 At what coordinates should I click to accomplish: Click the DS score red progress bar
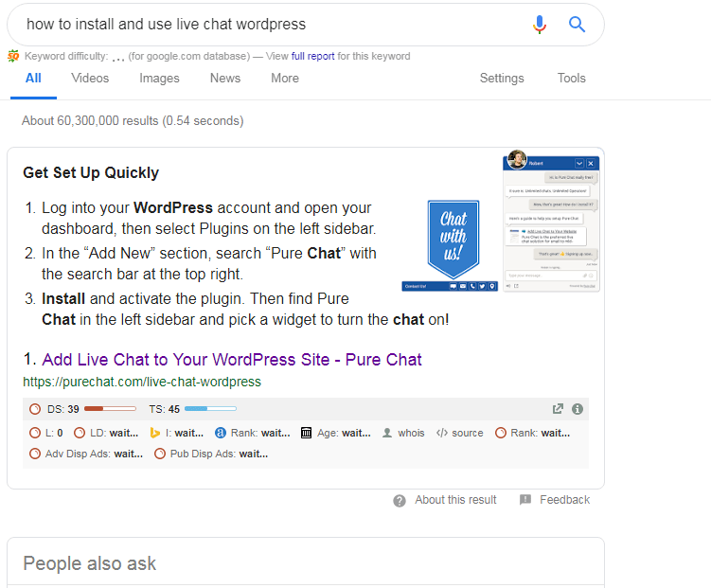[x=110, y=409]
